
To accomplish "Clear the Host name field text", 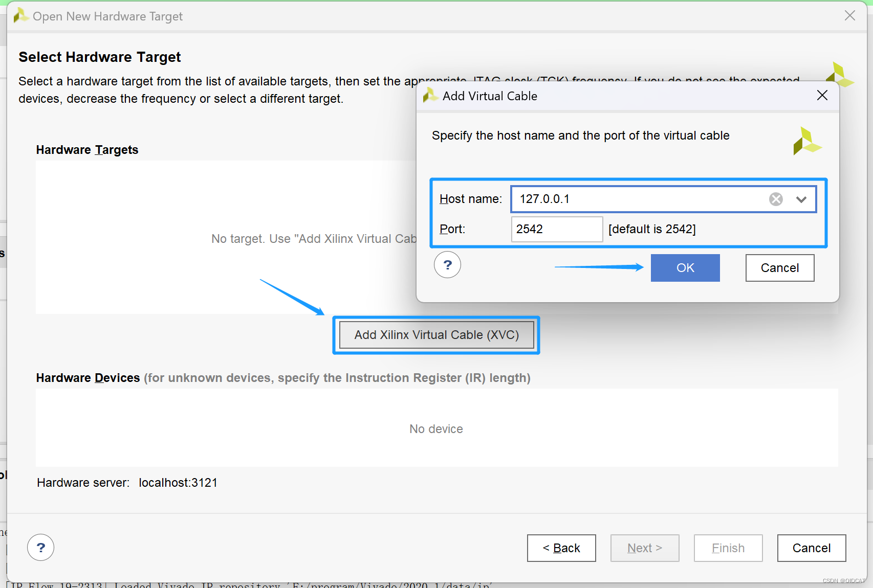I will pyautogui.click(x=776, y=199).
